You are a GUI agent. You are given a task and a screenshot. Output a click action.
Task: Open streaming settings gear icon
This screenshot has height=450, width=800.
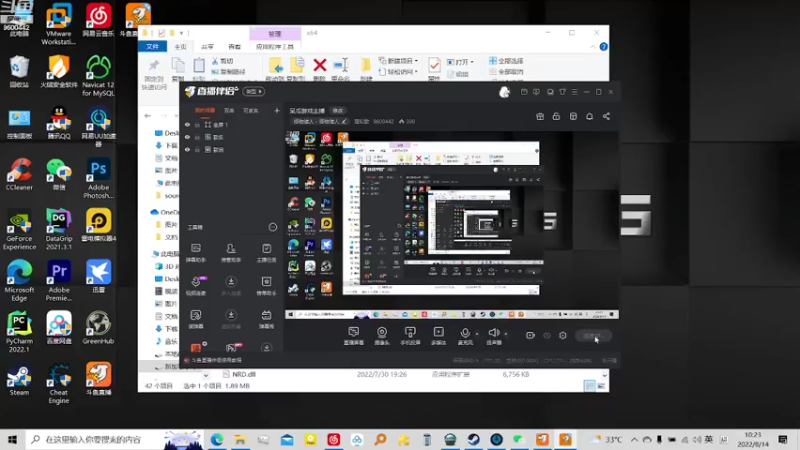click(x=563, y=335)
